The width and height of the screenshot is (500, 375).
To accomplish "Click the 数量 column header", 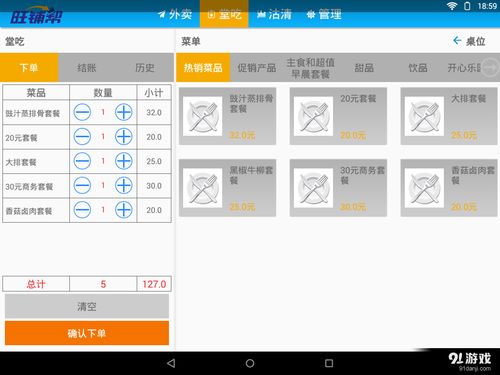I will (x=103, y=92).
